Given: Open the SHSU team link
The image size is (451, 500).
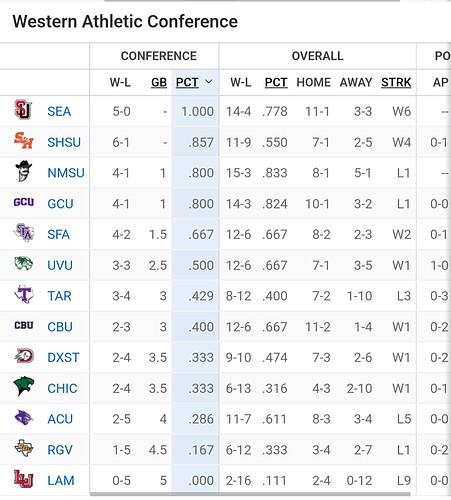Looking at the screenshot, I should tap(64, 142).
